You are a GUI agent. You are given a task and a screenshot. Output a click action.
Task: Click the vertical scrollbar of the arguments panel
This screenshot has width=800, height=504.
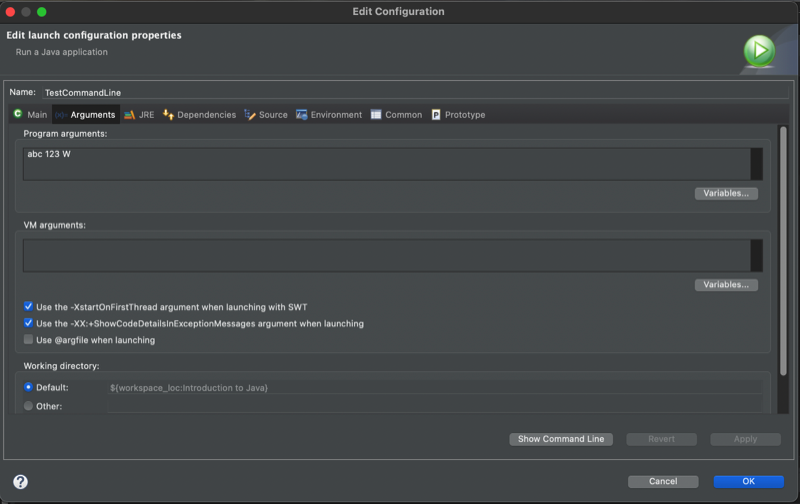[783, 250]
